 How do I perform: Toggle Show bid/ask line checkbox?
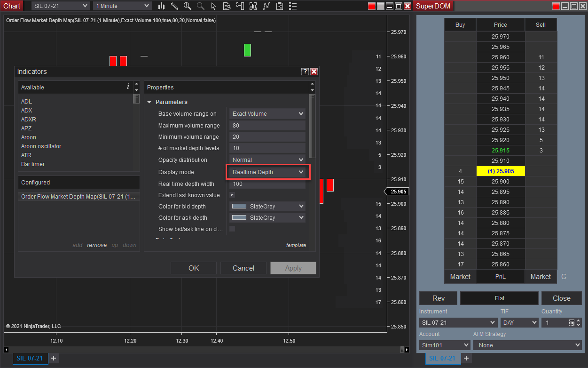tap(232, 229)
